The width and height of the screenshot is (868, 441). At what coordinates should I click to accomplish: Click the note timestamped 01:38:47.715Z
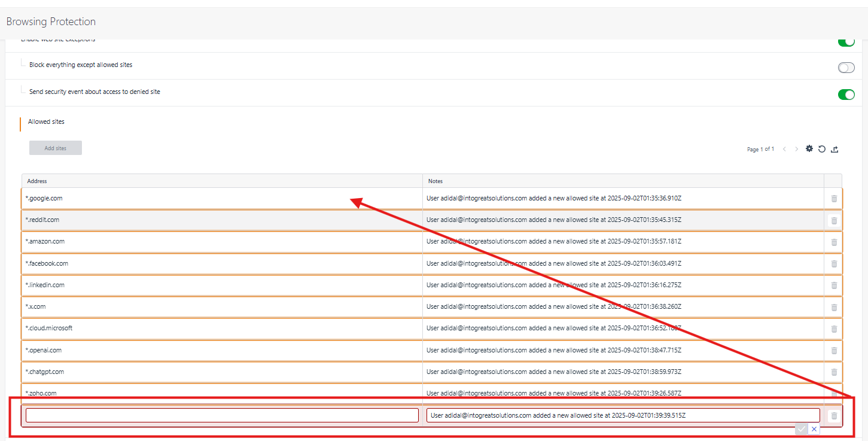coord(554,350)
